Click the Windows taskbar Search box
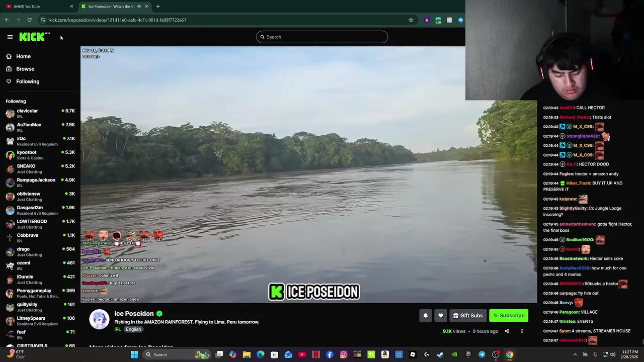This screenshot has height=362, width=644. (176, 354)
